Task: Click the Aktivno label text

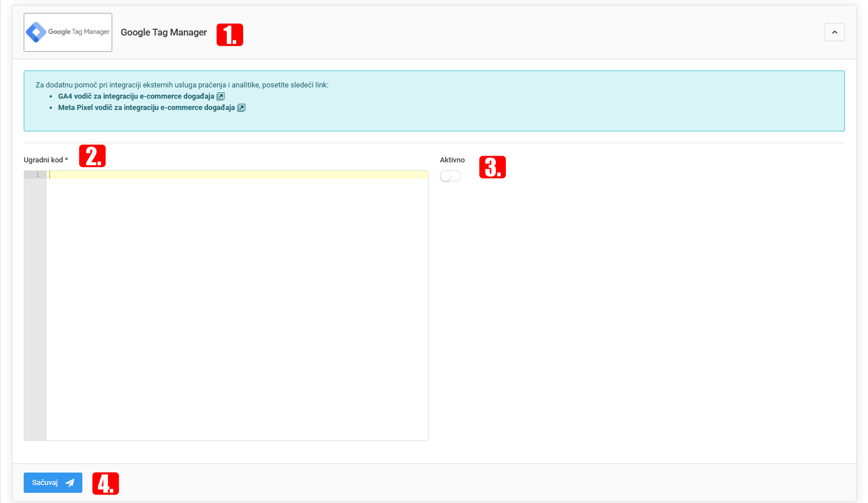Action: pyautogui.click(x=452, y=160)
